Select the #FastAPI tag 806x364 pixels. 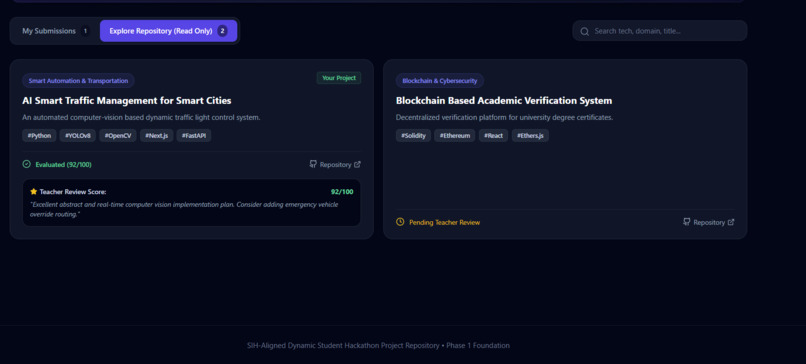tap(194, 136)
